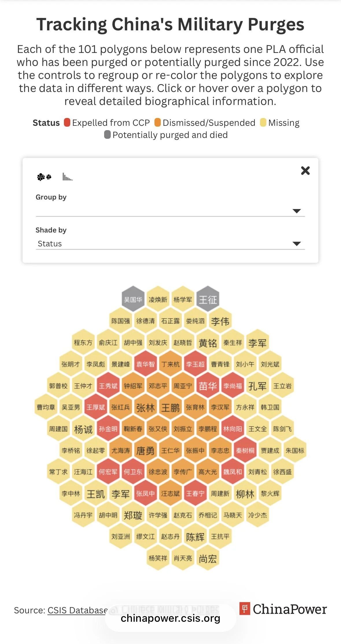Viewport: 341px width, 644px height.
Task: Click the red 苗华 hexagon
Action: [x=208, y=386]
